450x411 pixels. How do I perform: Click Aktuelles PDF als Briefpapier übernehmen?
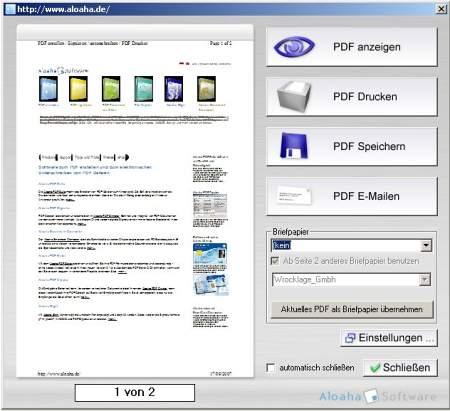coord(352,309)
